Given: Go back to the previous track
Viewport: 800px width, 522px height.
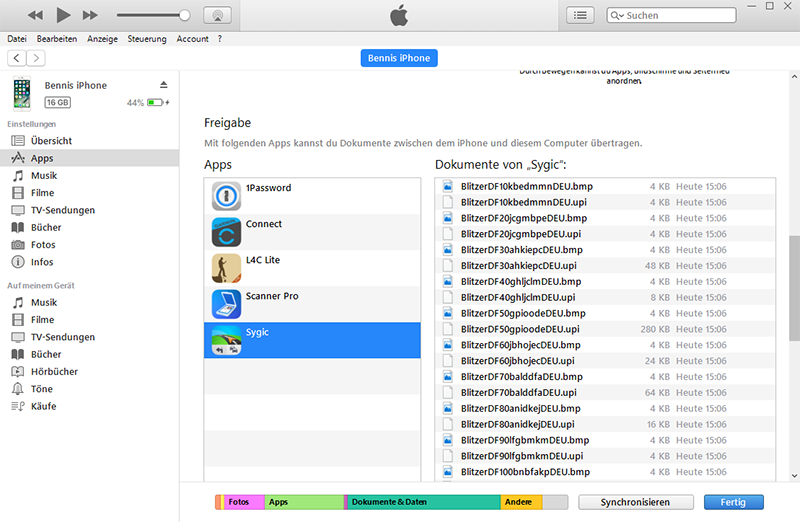Looking at the screenshot, I should click(36, 15).
